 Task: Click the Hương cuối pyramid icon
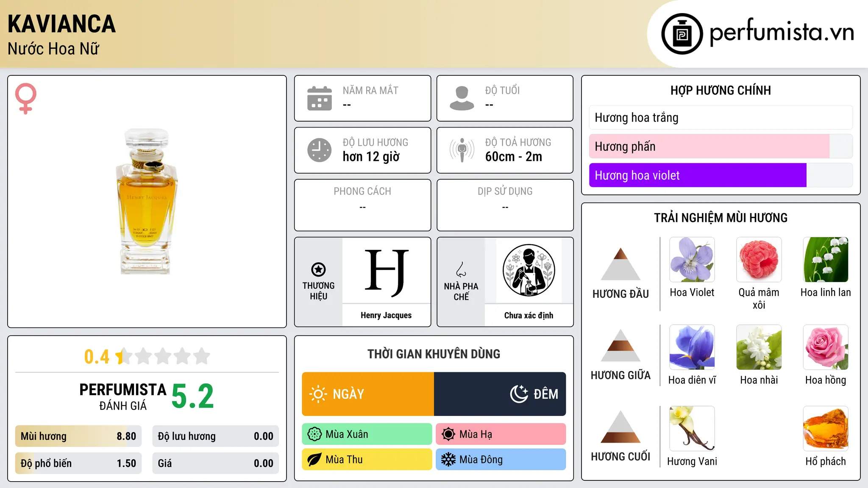click(x=620, y=427)
